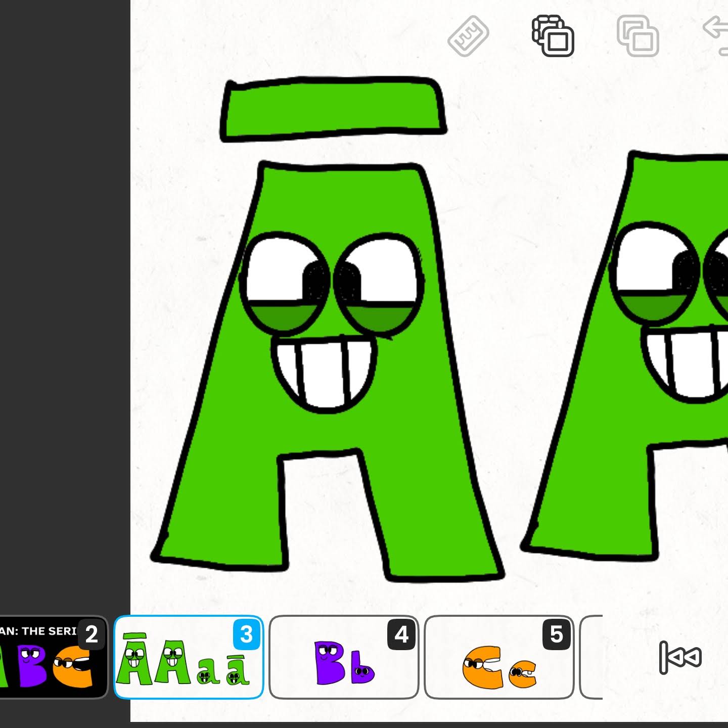The width and height of the screenshot is (728, 728).
Task: Click the number 2 frame badge
Action: 92,634
